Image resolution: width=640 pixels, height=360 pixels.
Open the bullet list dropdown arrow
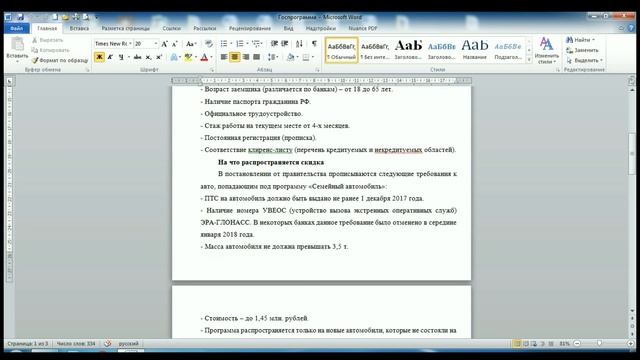(231, 44)
